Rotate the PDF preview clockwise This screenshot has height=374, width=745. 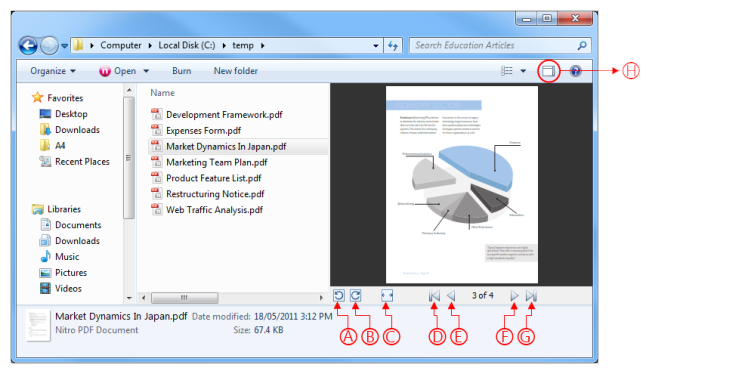pos(355,296)
